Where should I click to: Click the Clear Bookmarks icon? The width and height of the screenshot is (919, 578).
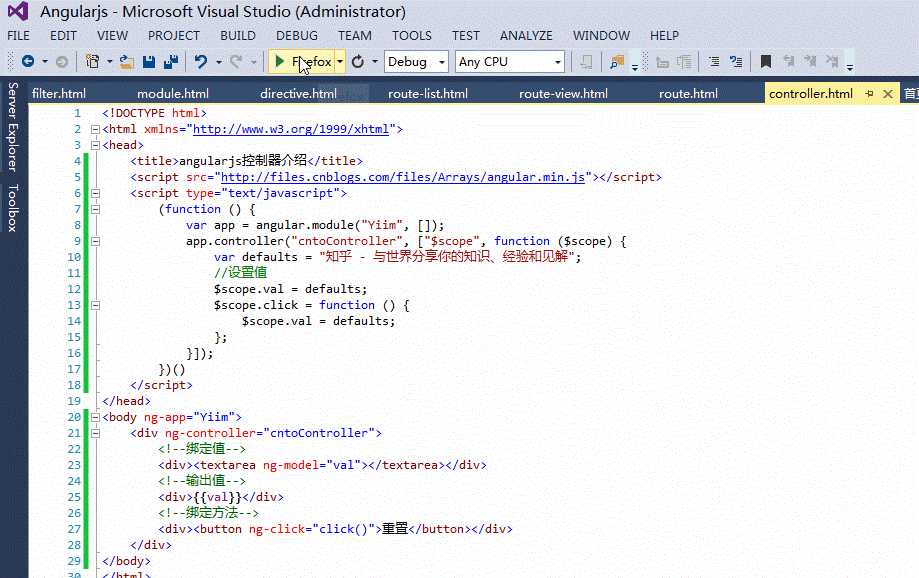click(832, 61)
